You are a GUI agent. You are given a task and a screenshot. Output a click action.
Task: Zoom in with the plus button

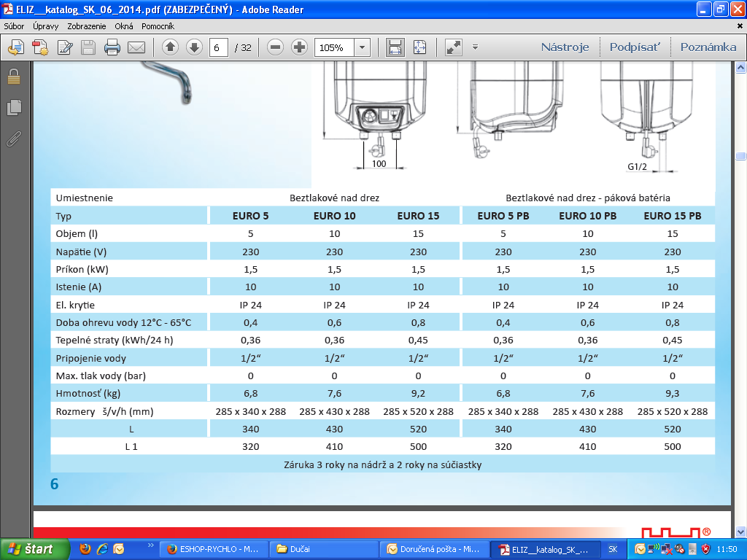point(299,47)
